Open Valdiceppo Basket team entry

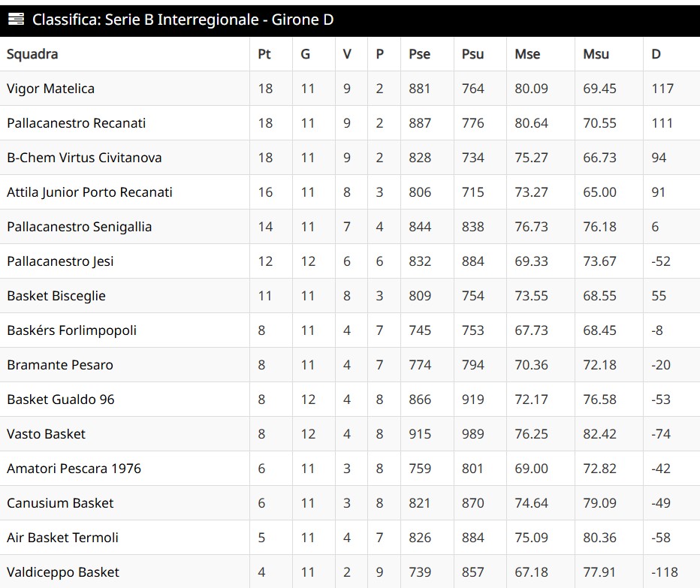click(x=62, y=572)
